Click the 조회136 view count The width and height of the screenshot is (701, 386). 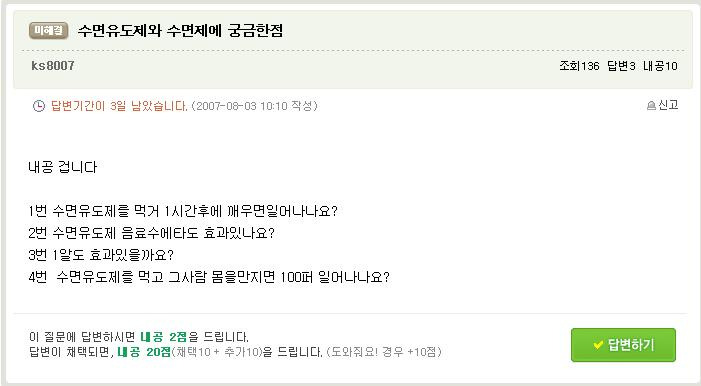(x=579, y=66)
